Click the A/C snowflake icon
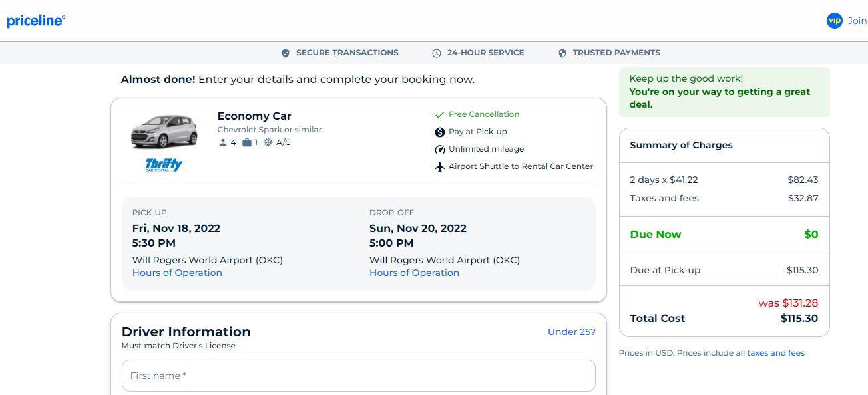This screenshot has height=395, width=868. [268, 142]
